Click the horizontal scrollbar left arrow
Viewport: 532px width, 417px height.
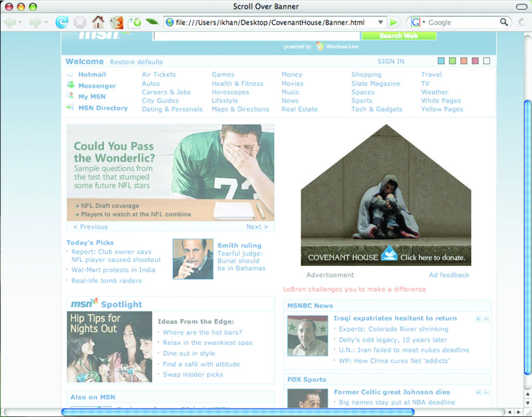[509, 412]
